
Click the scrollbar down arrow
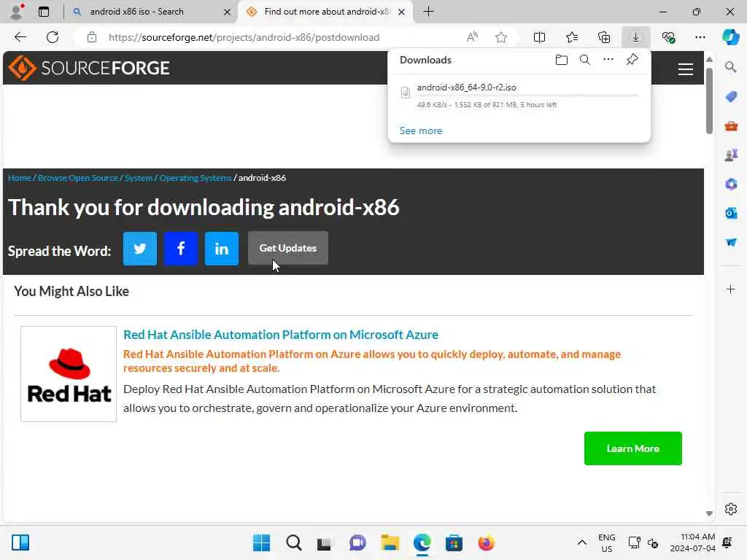click(709, 513)
